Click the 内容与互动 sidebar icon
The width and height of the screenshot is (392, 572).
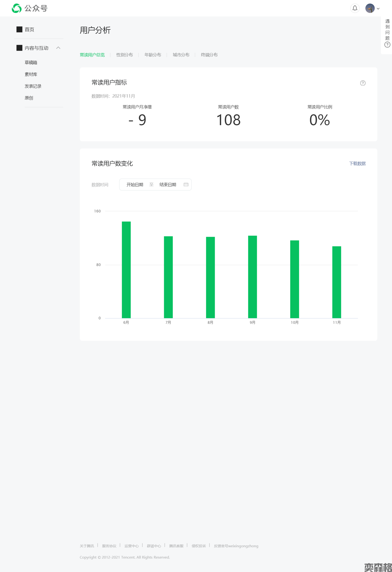(20, 48)
